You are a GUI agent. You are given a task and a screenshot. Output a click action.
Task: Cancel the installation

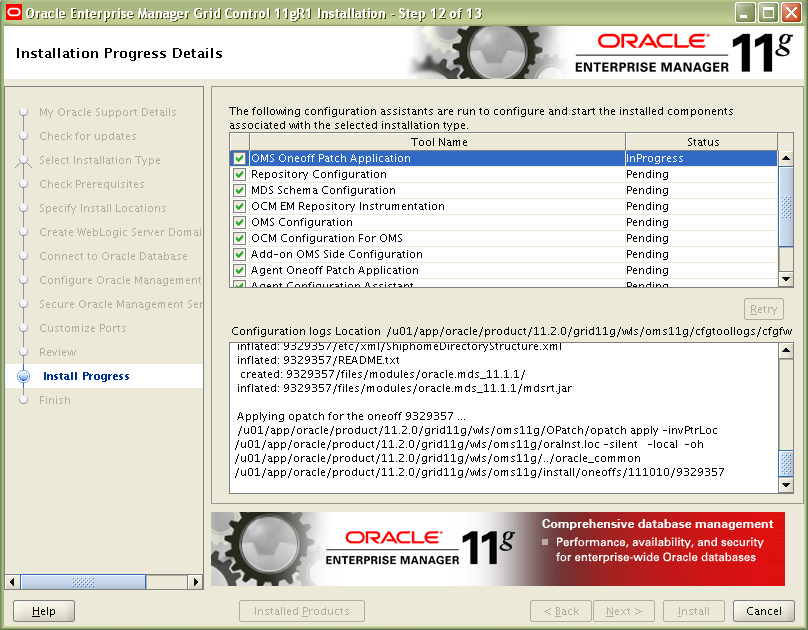point(764,611)
